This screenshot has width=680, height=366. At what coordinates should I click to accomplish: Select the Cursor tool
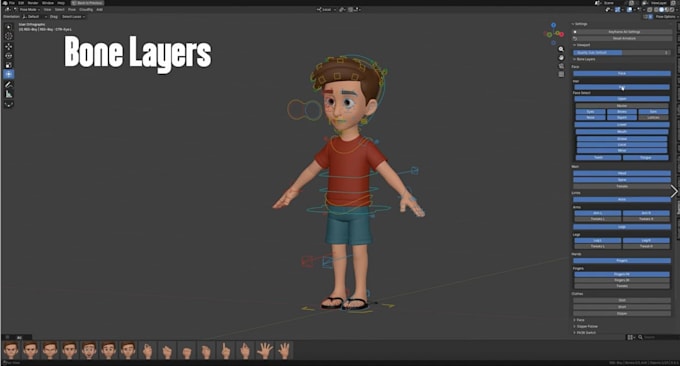click(x=9, y=36)
